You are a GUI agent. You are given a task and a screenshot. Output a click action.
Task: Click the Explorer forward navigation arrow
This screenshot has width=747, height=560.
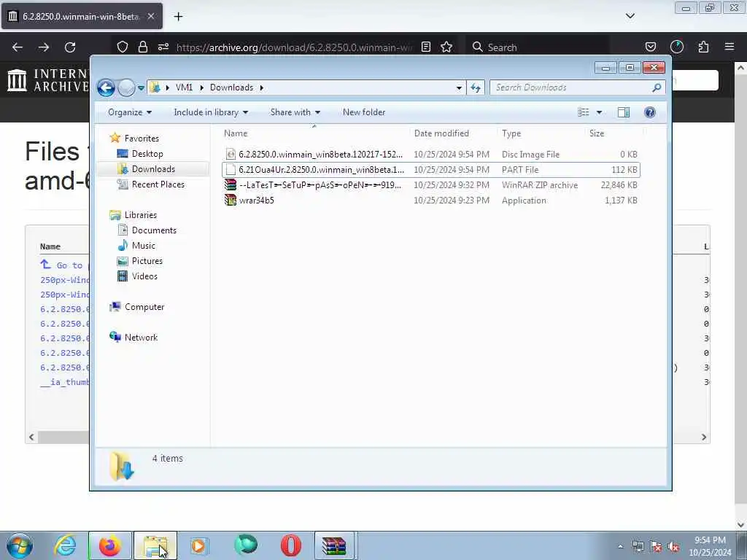point(126,87)
